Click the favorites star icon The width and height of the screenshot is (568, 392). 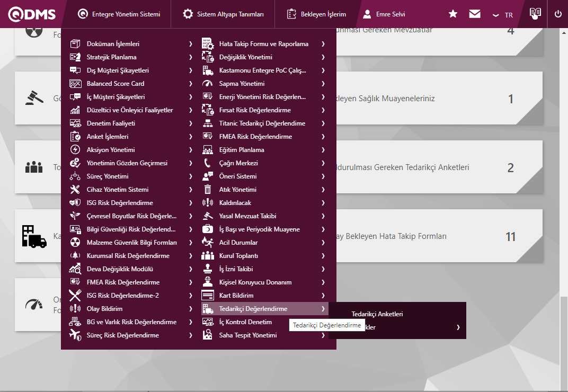coord(453,14)
